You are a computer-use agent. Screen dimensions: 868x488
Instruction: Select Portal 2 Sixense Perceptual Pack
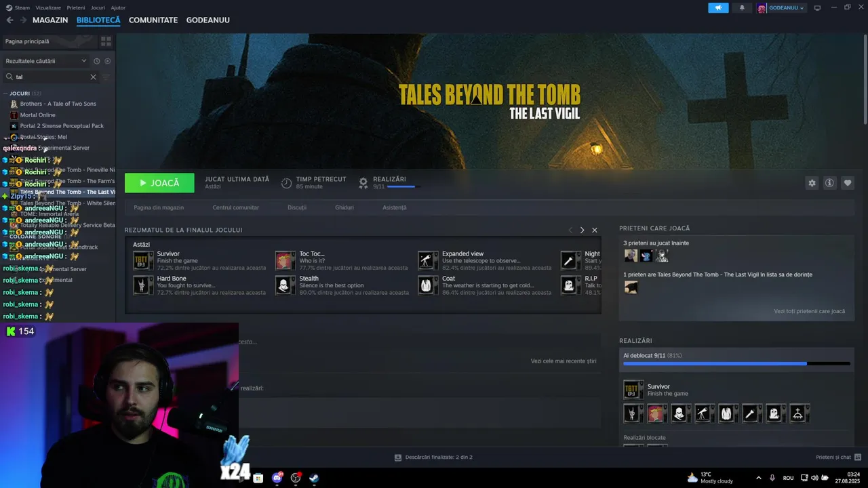(x=62, y=126)
